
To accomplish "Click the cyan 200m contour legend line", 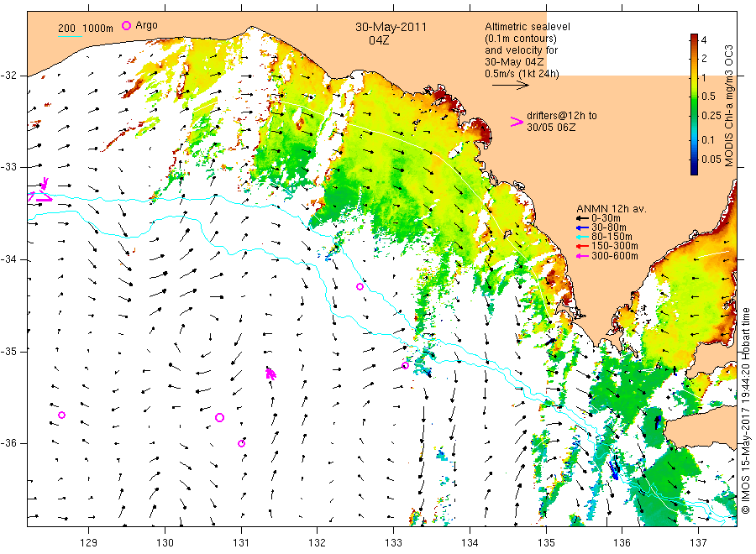I will (70, 36).
